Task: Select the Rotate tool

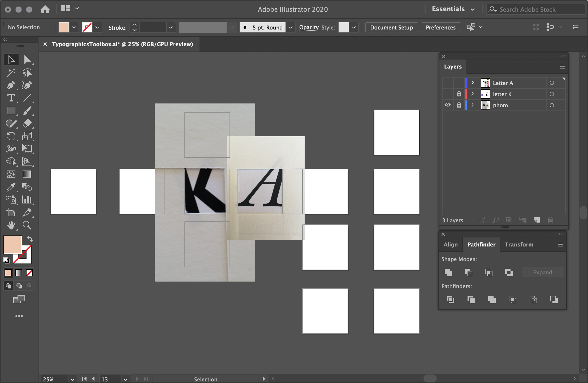Action: (11, 136)
